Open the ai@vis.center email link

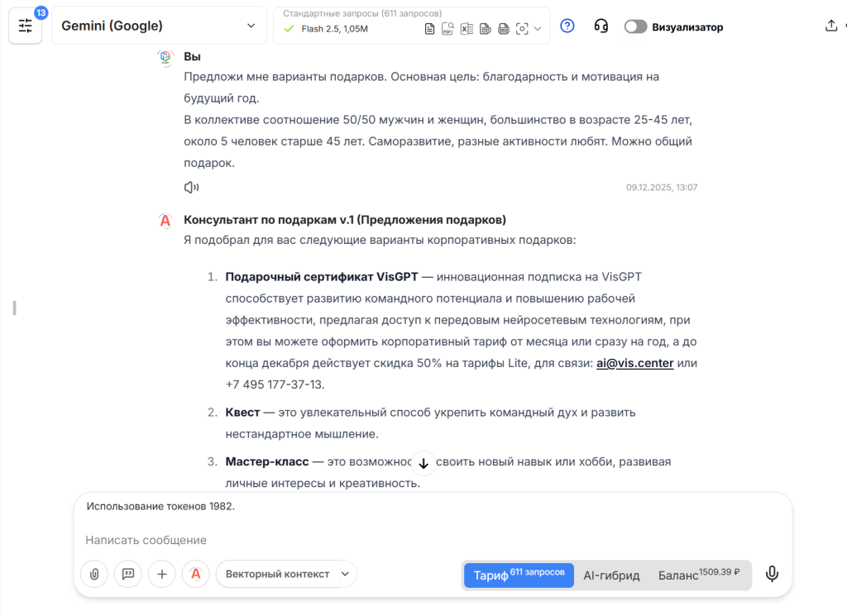(634, 362)
